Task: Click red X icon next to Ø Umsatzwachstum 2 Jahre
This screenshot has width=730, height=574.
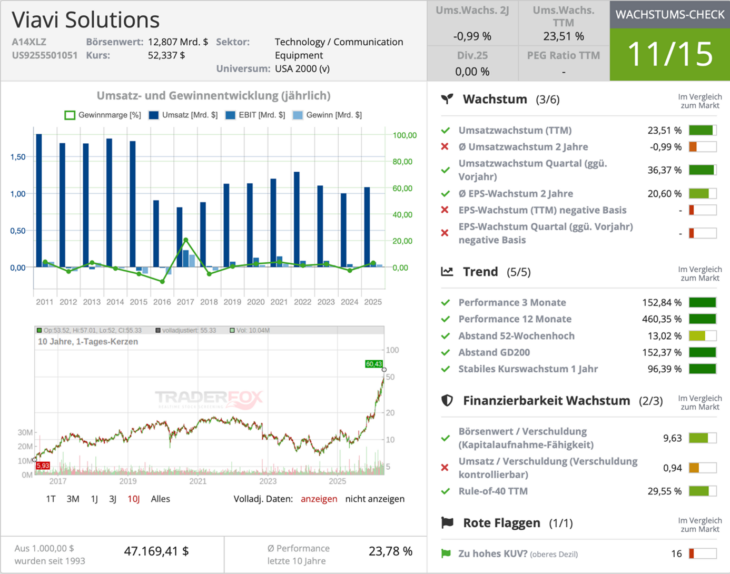Action: pyautogui.click(x=445, y=147)
